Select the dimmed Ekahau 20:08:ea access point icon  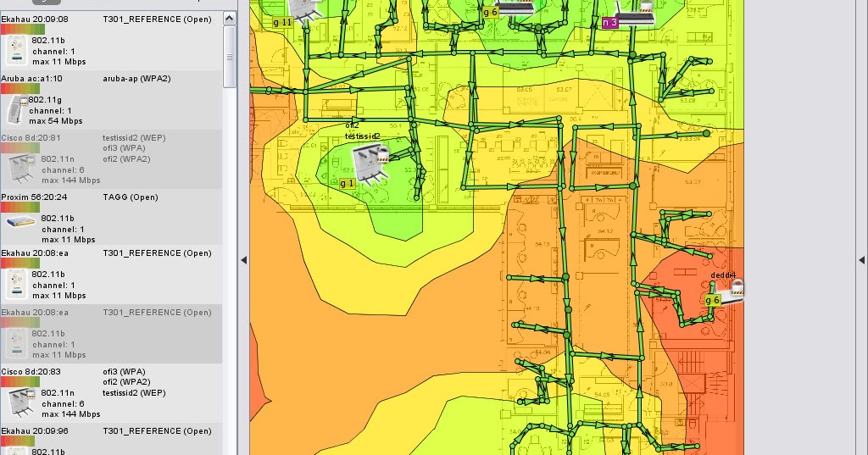tap(16, 343)
